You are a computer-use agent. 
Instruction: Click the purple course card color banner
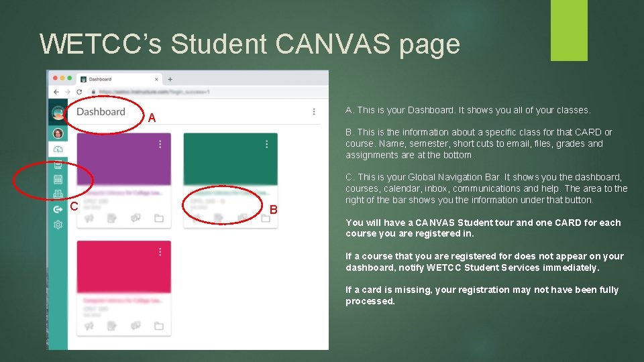123,159
